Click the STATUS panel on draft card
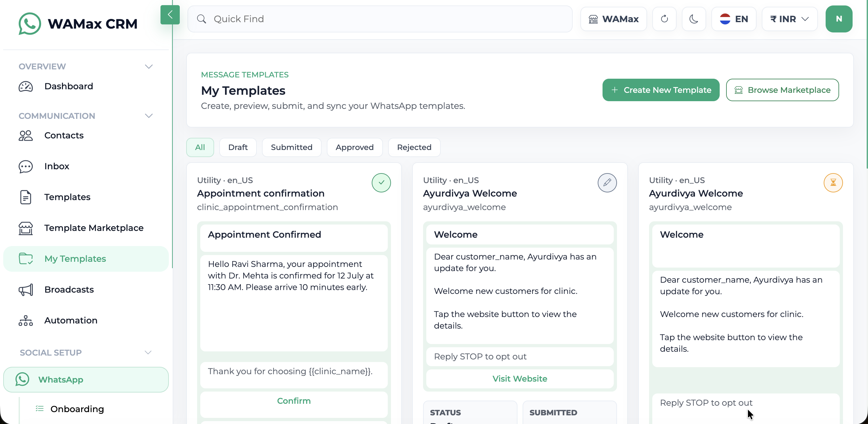The width and height of the screenshot is (868, 424). tap(470, 412)
